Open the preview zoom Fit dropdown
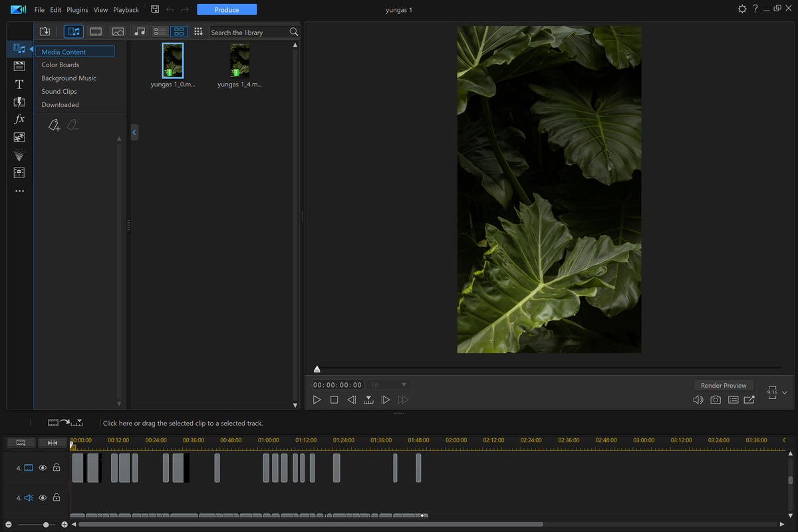Viewport: 798px width, 532px height. pyautogui.click(x=389, y=384)
